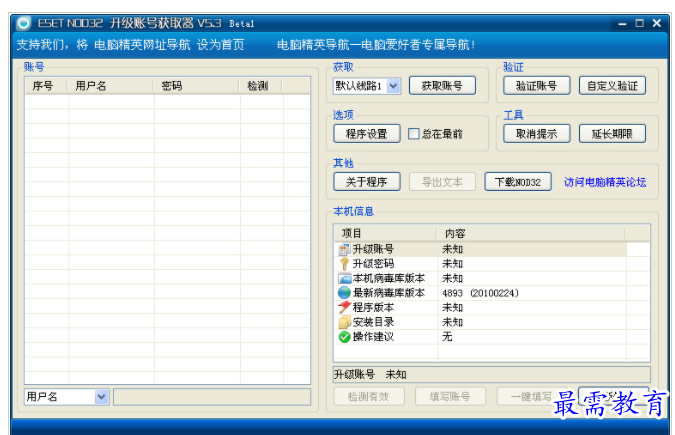Screen dimensions: 675x435
Task: Select the 升级密码 row text
Action: (373, 264)
